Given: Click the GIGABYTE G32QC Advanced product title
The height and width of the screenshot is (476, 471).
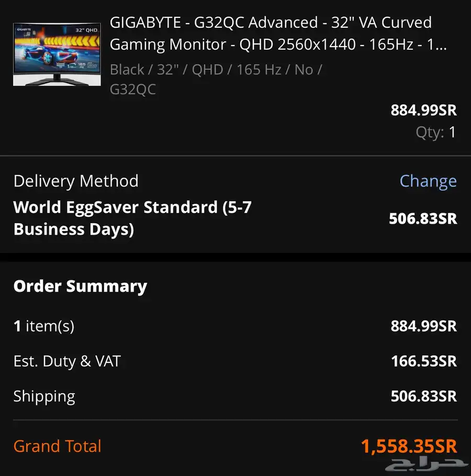Looking at the screenshot, I should [x=278, y=34].
